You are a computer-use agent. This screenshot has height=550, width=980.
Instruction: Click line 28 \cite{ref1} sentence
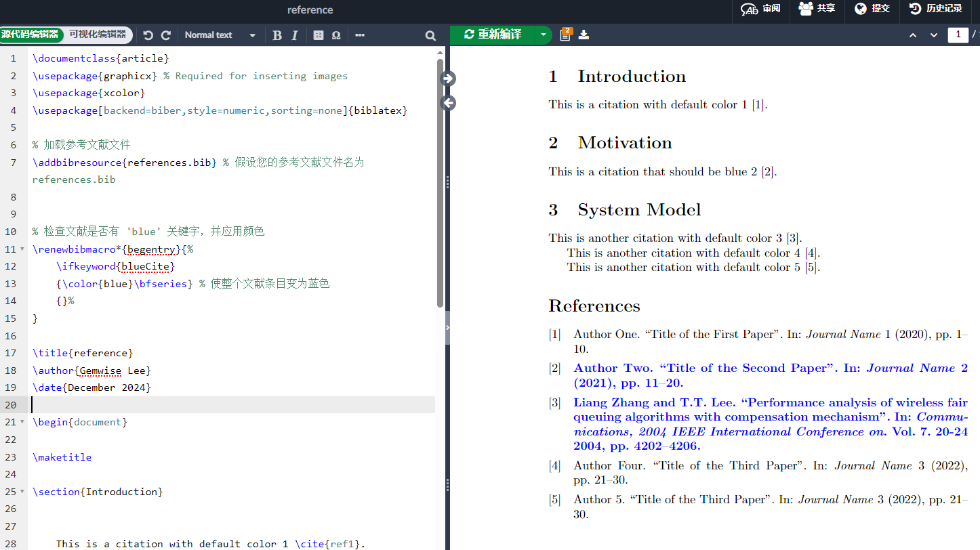tap(211, 544)
